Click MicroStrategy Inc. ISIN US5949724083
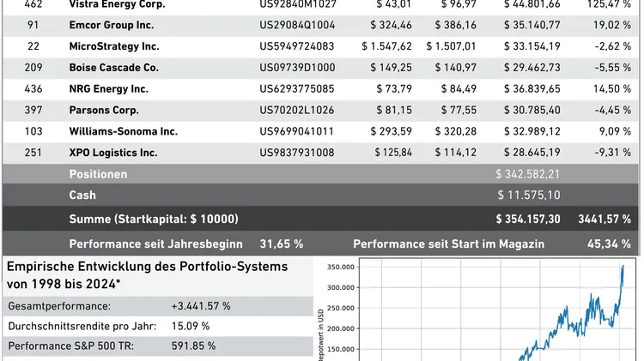644x361 pixels. pos(296,46)
